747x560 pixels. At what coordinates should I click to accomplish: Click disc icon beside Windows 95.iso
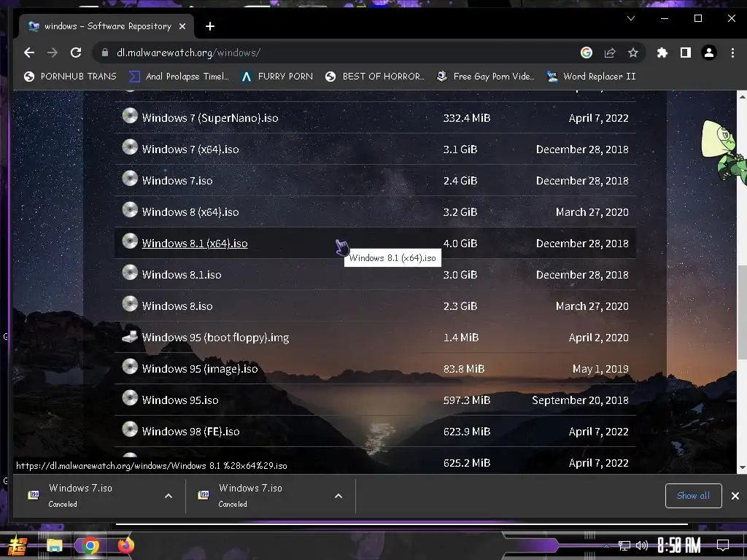(130, 398)
